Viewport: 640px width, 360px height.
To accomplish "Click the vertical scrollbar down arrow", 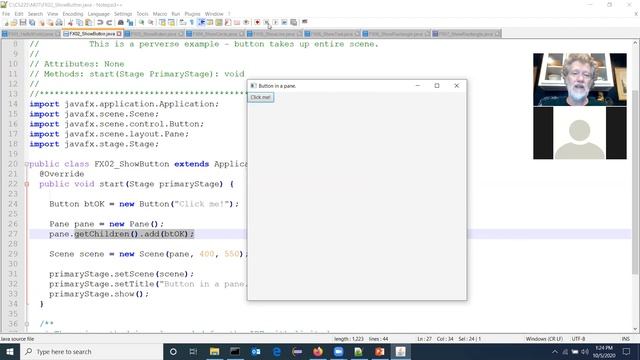I will [x=636, y=329].
